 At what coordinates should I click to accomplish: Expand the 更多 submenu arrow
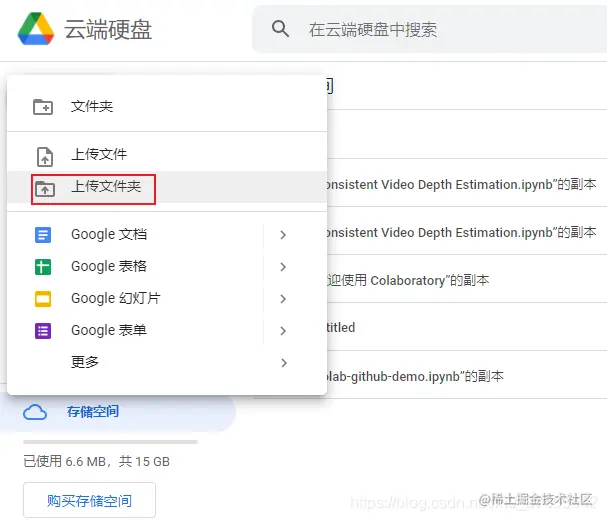[284, 363]
